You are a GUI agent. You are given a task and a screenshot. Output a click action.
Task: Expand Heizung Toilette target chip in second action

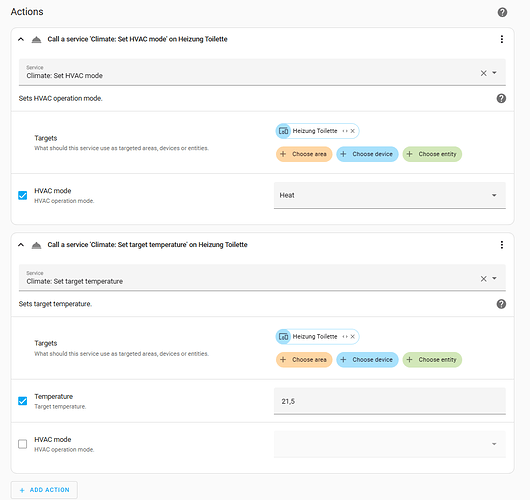345,337
